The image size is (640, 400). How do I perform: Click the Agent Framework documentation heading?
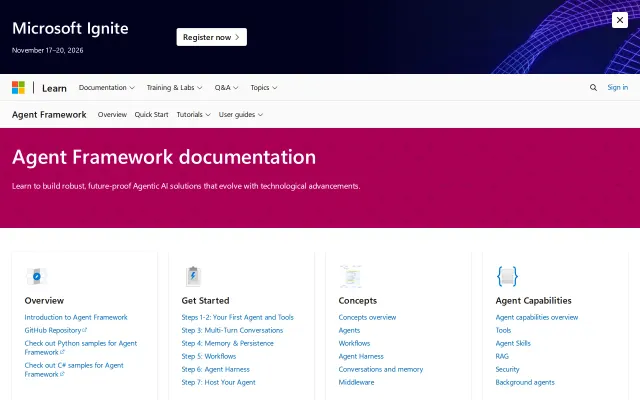164,157
